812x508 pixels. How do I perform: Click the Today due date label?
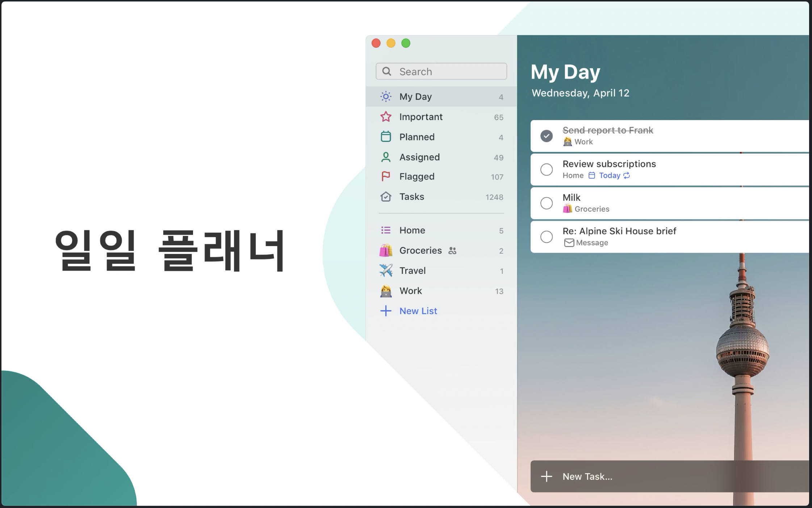pos(610,175)
